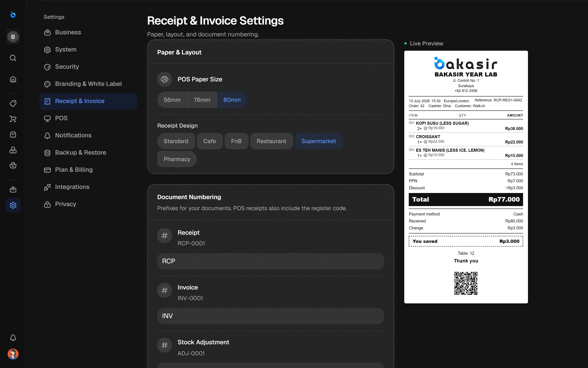The image size is (588, 368).
Task: Click the basket icon in the left rail
Action: click(x=13, y=166)
